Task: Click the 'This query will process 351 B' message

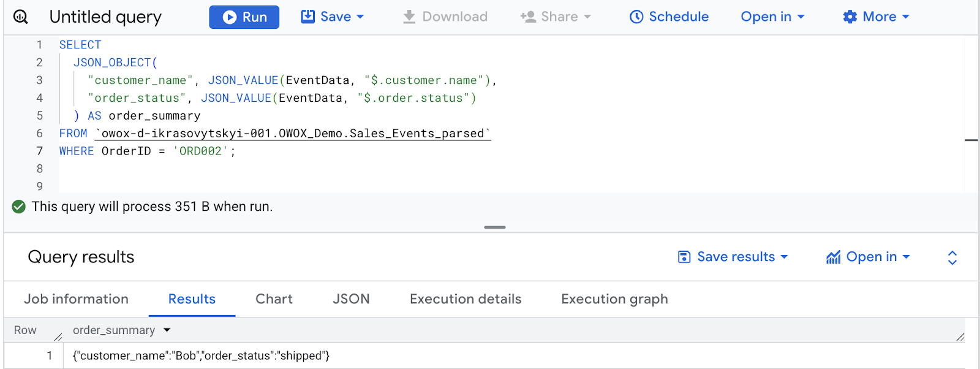Action: pos(152,207)
